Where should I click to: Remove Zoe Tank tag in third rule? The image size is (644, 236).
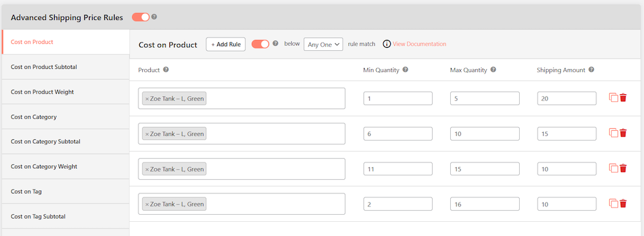click(x=147, y=170)
